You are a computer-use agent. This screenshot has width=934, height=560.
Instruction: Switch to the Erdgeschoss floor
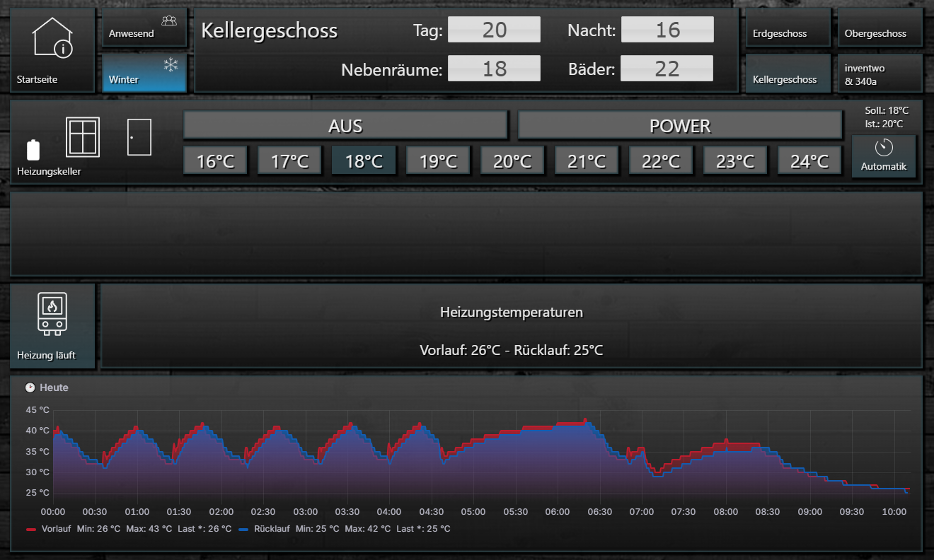[x=788, y=28]
